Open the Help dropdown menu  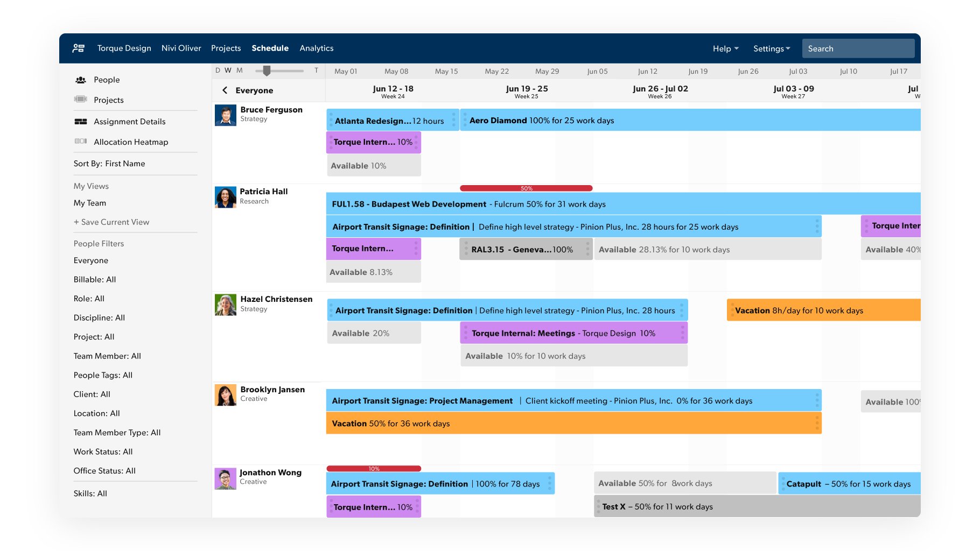point(725,48)
